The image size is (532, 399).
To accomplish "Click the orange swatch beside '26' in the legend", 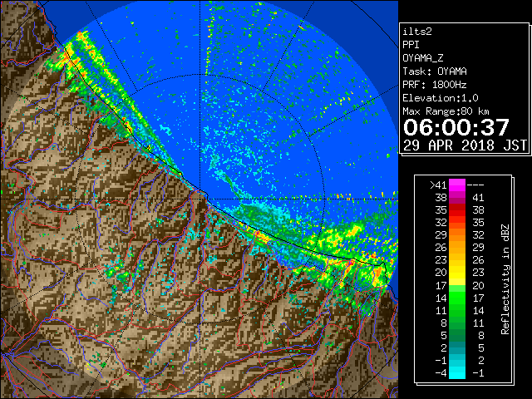I will (x=457, y=248).
